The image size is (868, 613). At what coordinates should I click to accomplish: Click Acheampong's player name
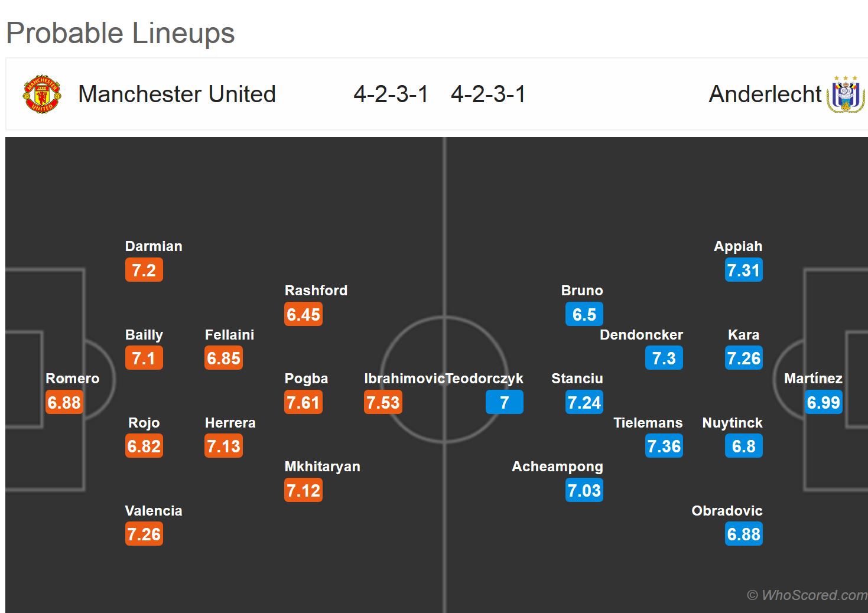coord(557,467)
